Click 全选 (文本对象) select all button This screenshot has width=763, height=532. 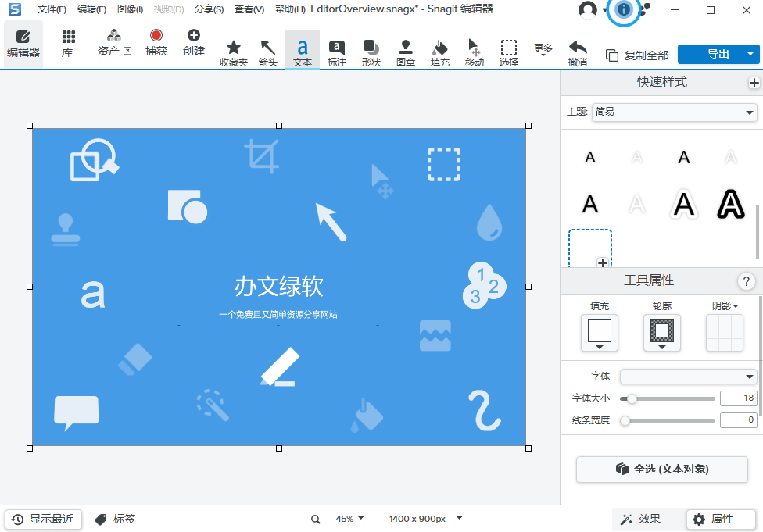coord(662,470)
